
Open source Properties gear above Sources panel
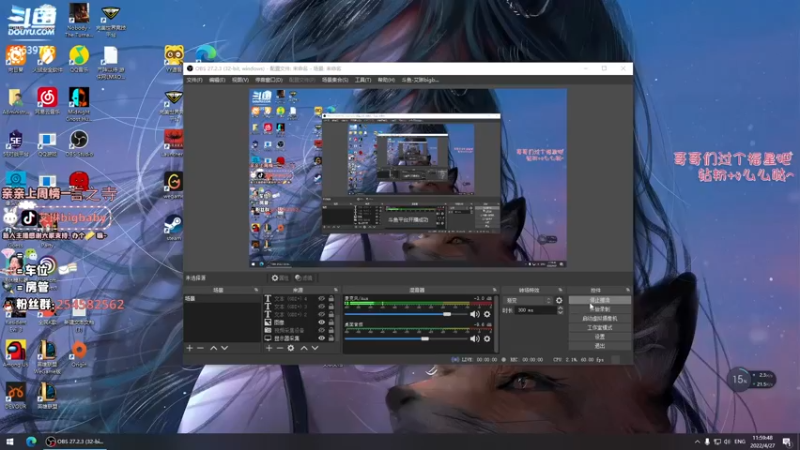pyautogui.click(x=280, y=278)
